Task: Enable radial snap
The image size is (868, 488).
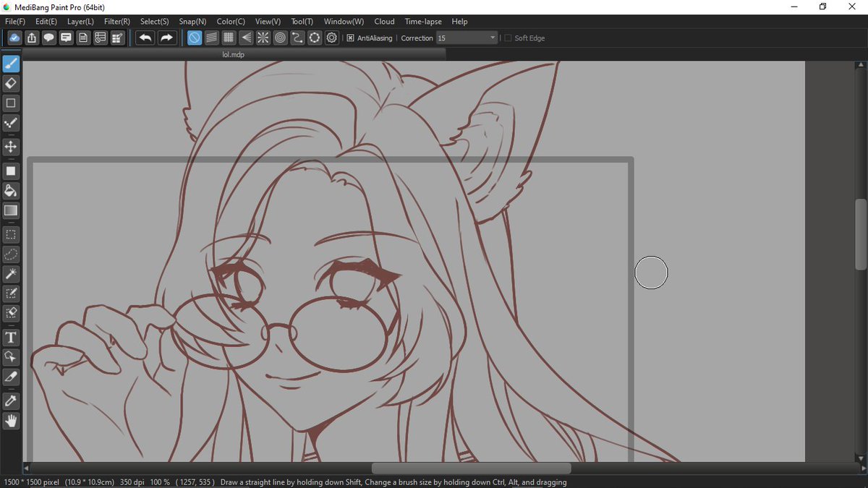Action: pos(263,38)
